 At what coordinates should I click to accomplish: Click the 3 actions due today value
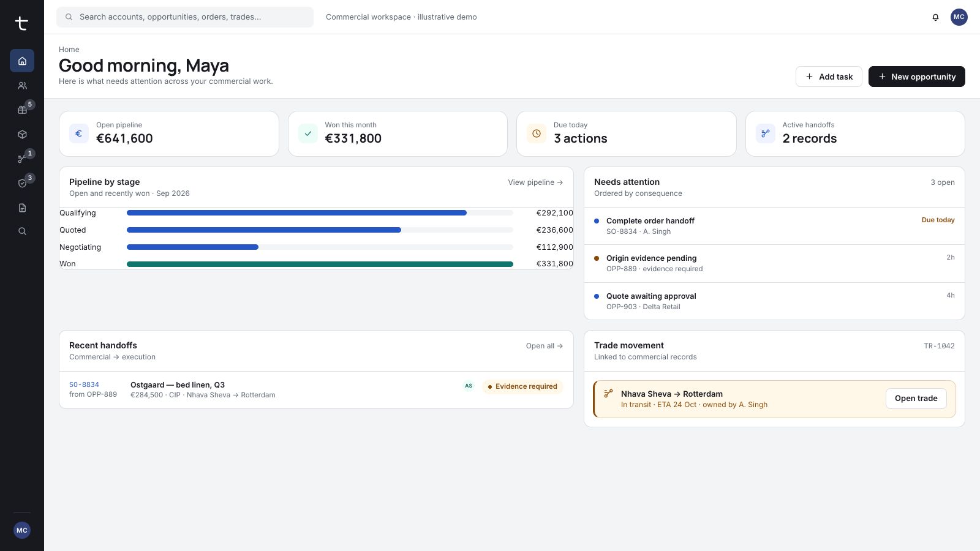coord(581,139)
